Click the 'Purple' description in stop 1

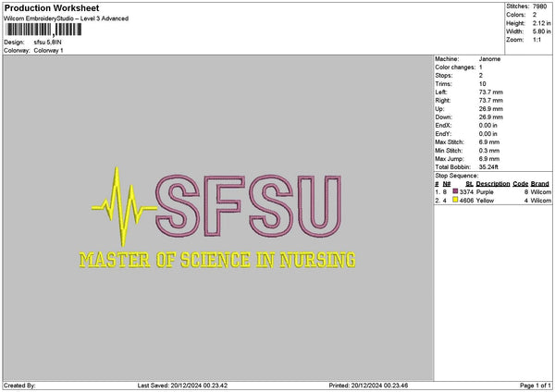[485, 192]
